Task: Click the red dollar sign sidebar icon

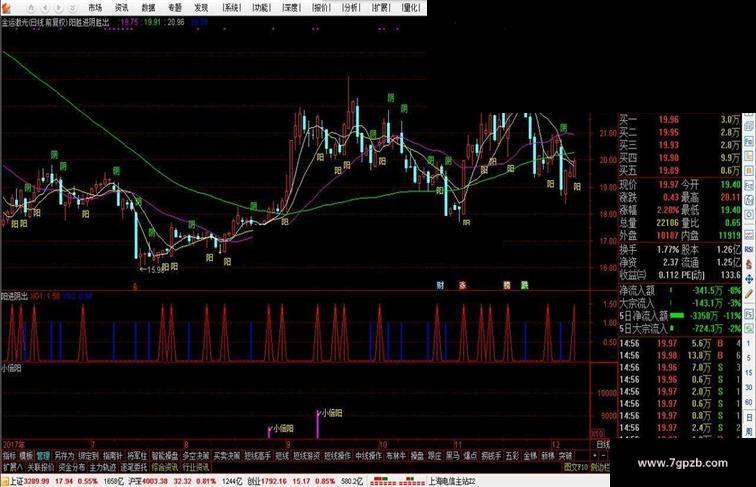Action: click(x=749, y=263)
